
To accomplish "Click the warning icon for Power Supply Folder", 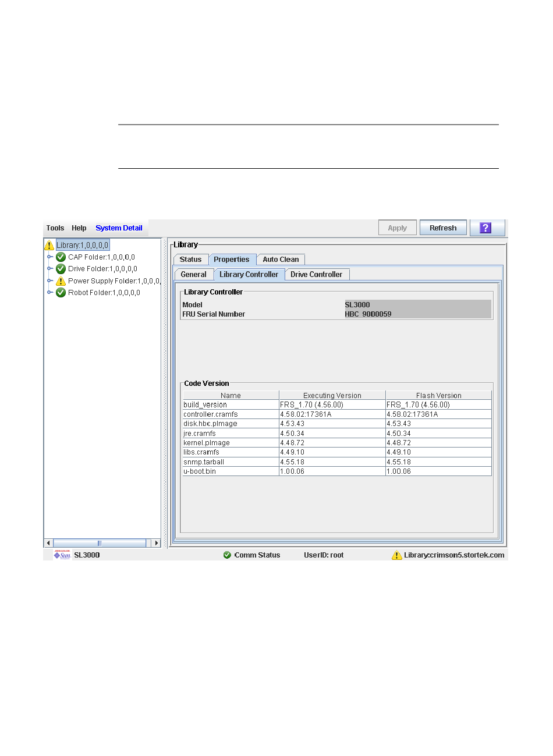I will tap(61, 281).
